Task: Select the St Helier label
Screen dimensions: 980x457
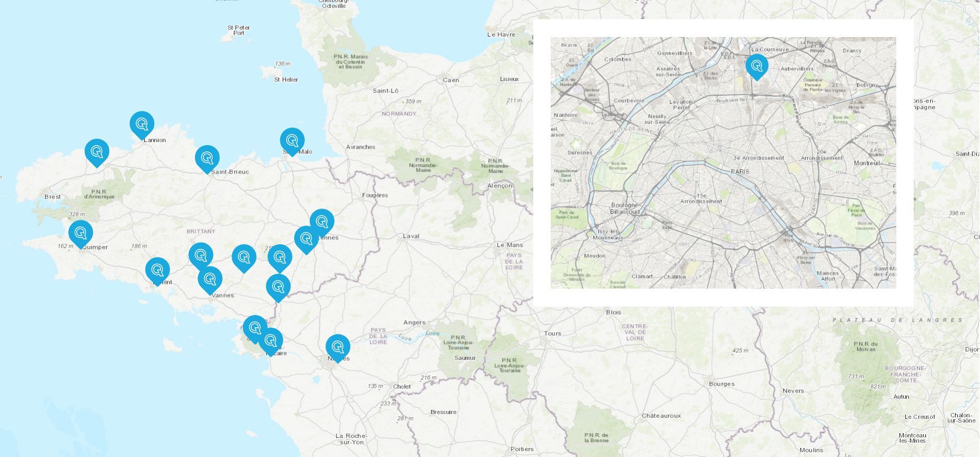Action: point(286,79)
